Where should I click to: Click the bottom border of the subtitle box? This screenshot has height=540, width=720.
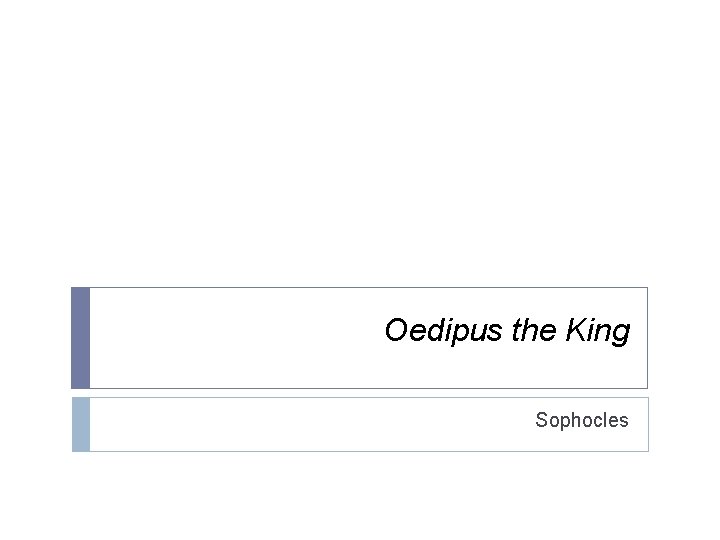tap(360, 451)
